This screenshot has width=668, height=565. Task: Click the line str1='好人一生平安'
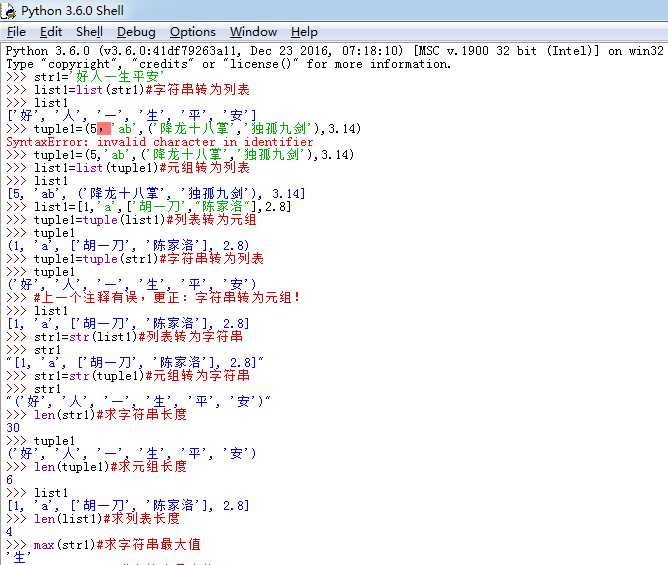(x=99, y=77)
